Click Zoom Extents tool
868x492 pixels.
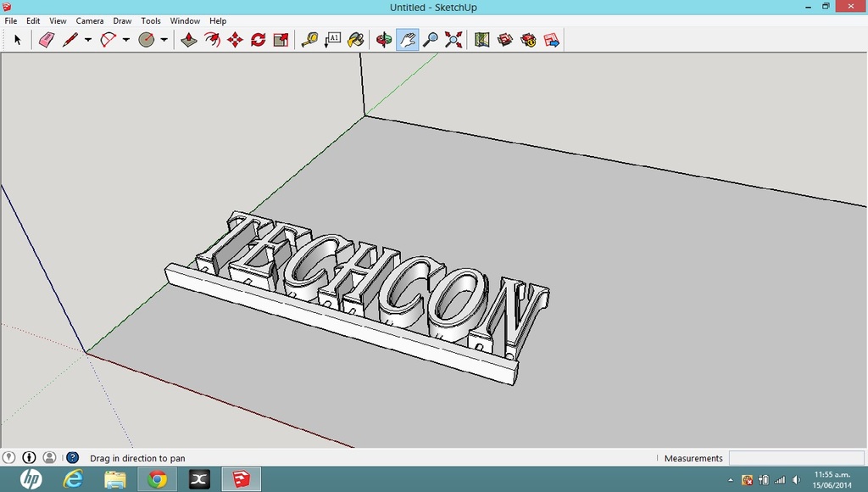(x=453, y=40)
